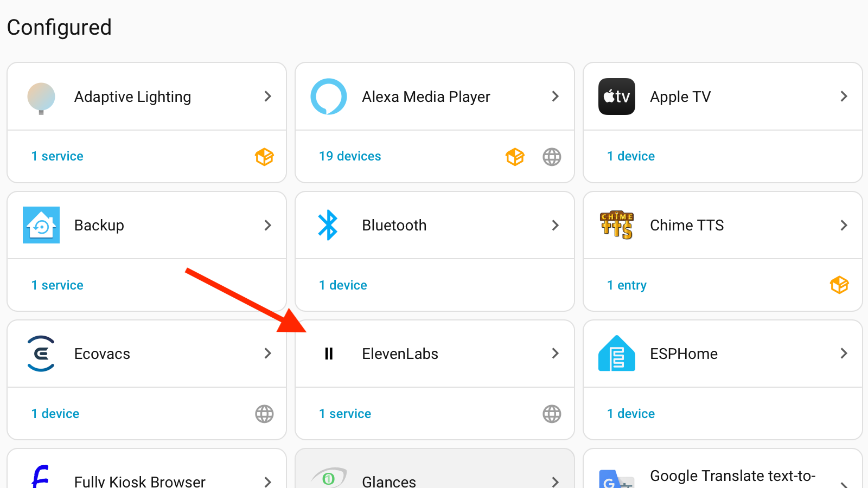
Task: Open Backup via its chevron arrow
Action: click(268, 225)
